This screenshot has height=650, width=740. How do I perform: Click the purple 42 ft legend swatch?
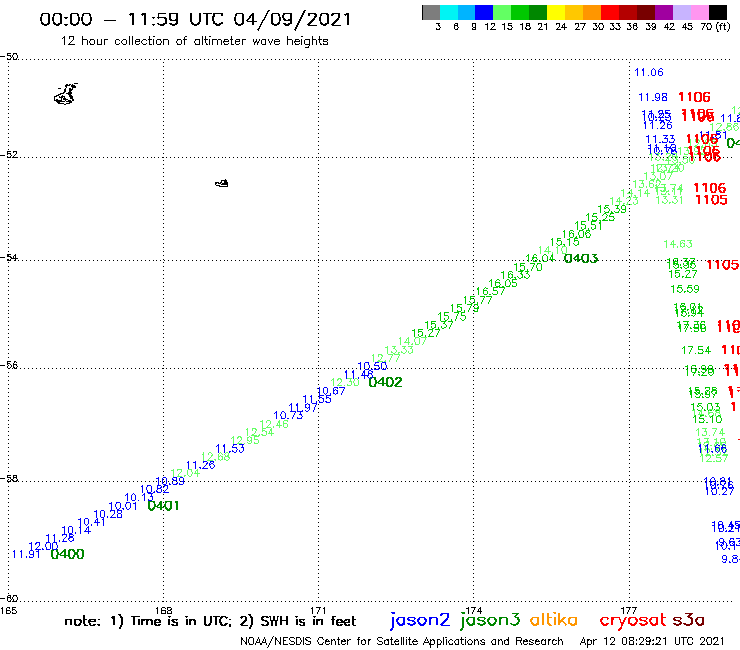[663, 12]
